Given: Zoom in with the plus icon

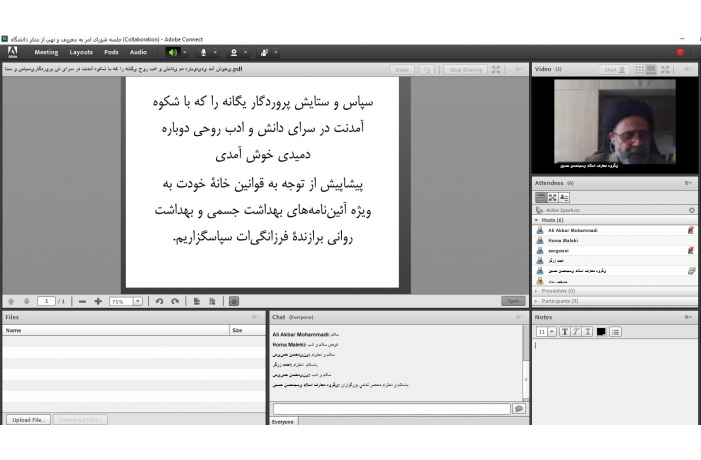Looking at the screenshot, I should point(98,301).
